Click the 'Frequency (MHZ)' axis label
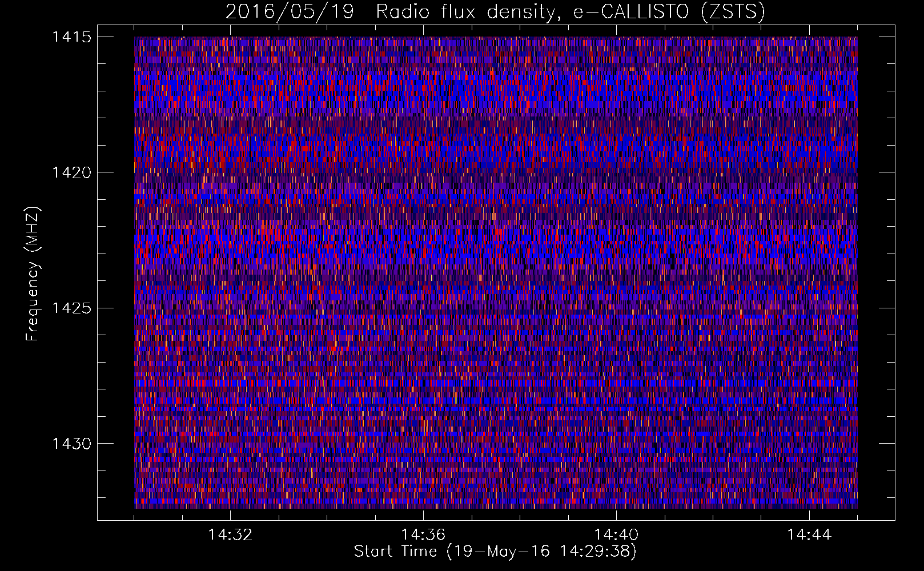The height and width of the screenshot is (571, 924). point(33,274)
